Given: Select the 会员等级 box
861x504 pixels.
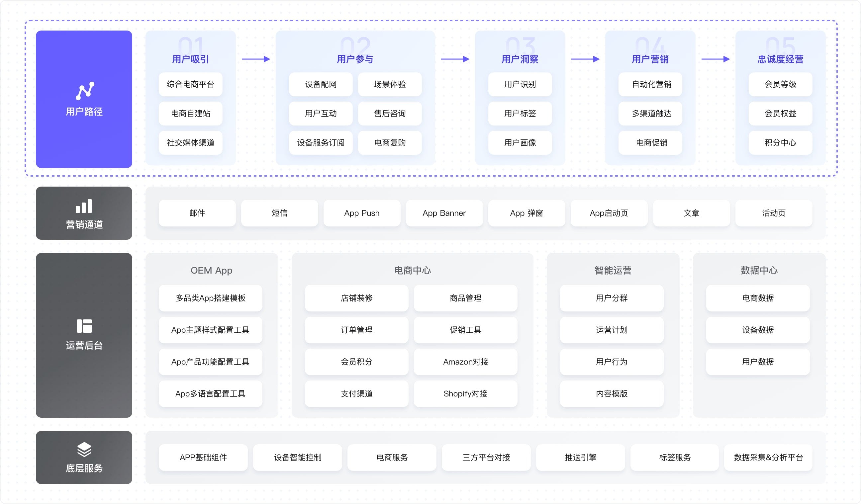Looking at the screenshot, I should pyautogui.click(x=780, y=84).
